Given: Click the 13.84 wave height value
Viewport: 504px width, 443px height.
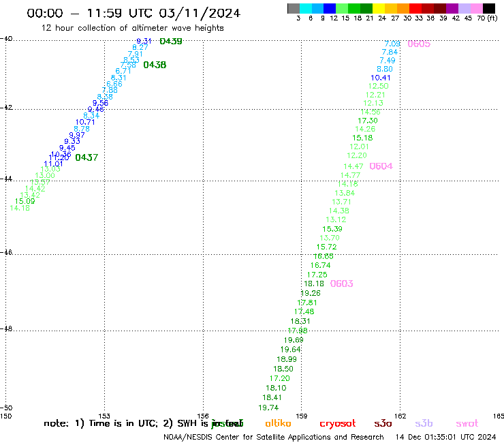Looking at the screenshot, I should coord(345,193).
